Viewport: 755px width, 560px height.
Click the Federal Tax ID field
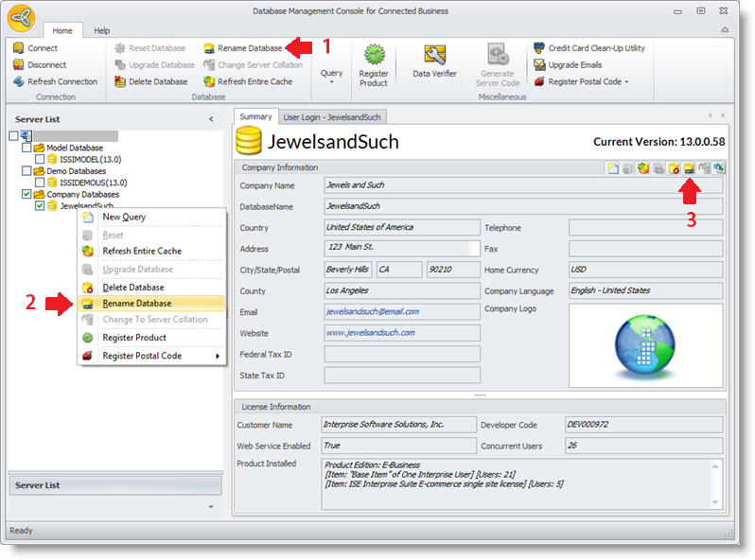point(402,355)
